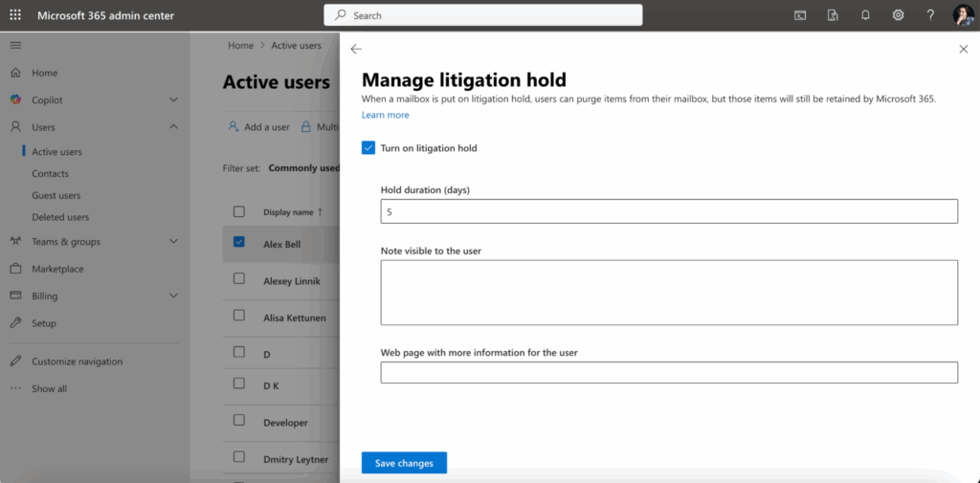Toggle the hamburger navigation menu

click(x=15, y=45)
